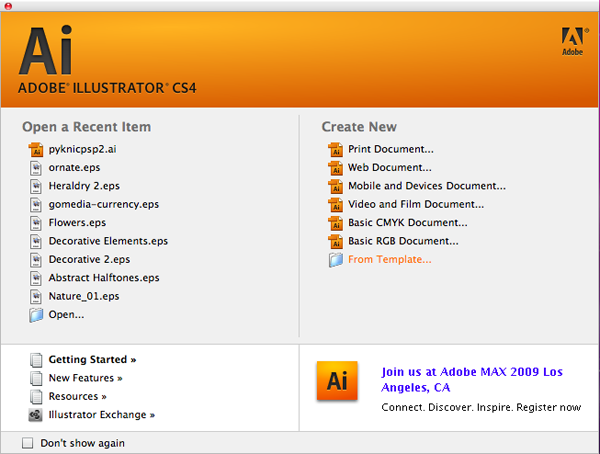Click the file icon next to Flowers.eps
The height and width of the screenshot is (454, 600).
click(x=36, y=223)
